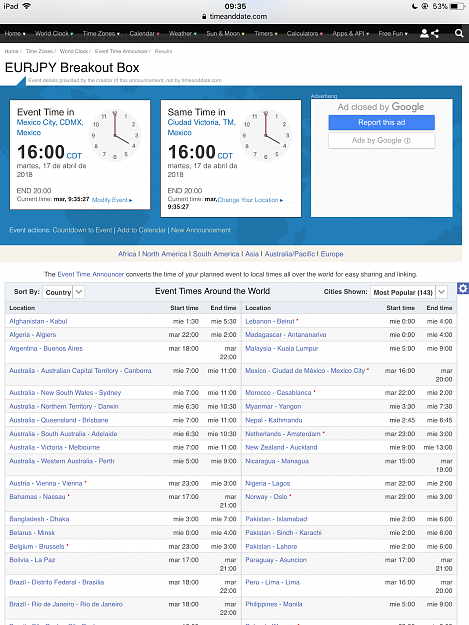The image size is (469, 625).
Task: Click the account and share icon
Action: (430, 33)
